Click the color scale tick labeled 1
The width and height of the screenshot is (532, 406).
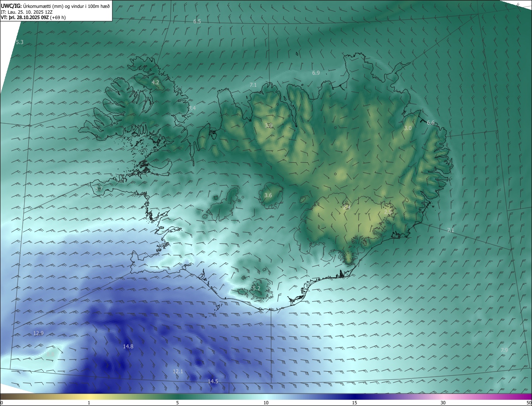tap(89, 403)
